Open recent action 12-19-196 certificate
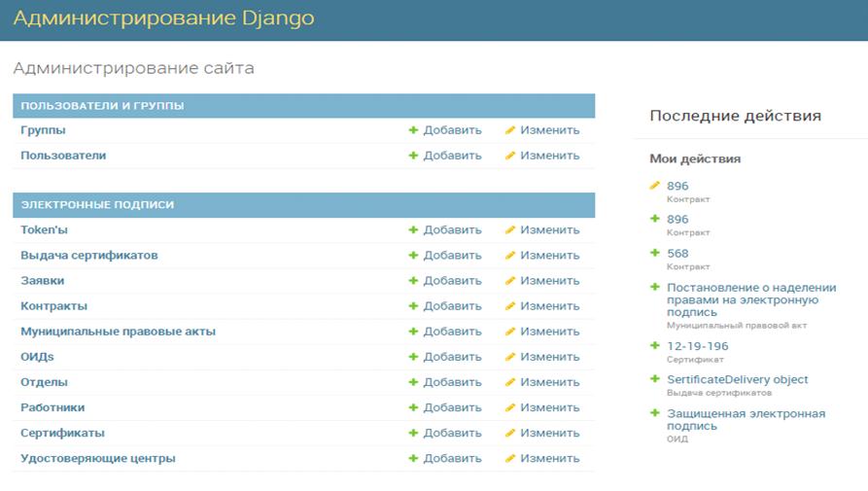 coord(697,346)
